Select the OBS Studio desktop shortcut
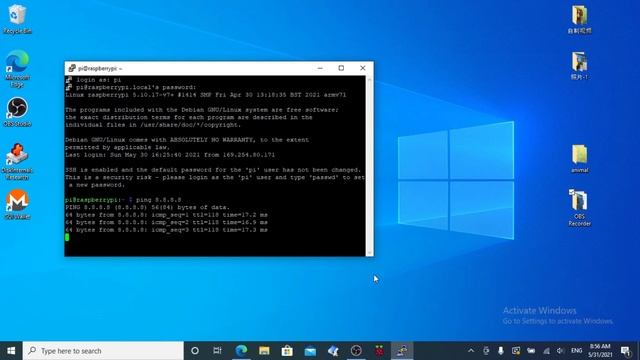This screenshot has height=360, width=640. [17, 112]
